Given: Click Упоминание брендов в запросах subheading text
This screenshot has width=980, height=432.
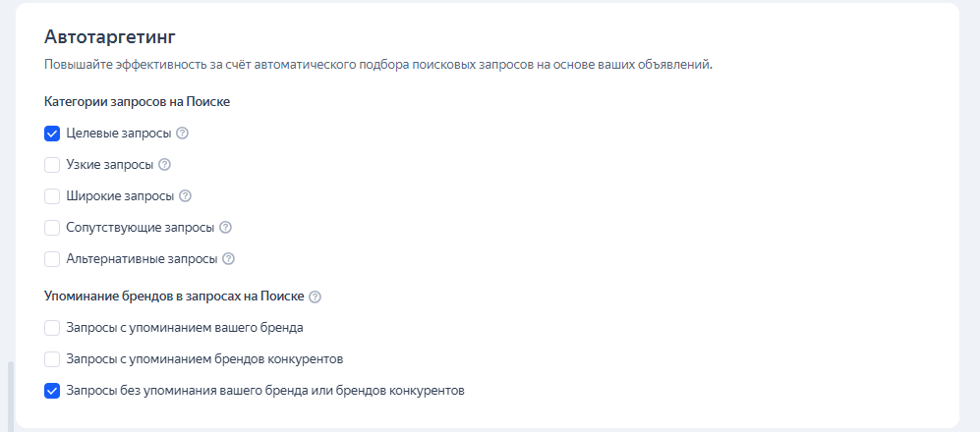Looking at the screenshot, I should point(175,296).
